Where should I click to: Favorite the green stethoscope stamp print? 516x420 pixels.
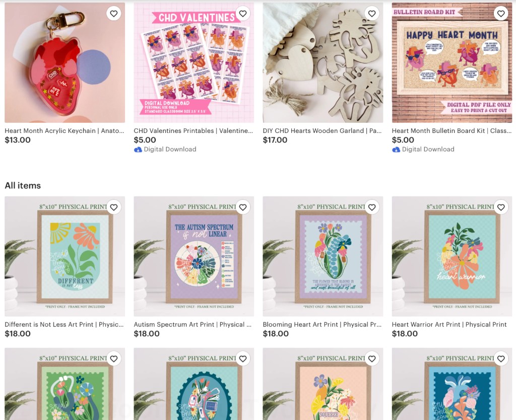(114, 359)
